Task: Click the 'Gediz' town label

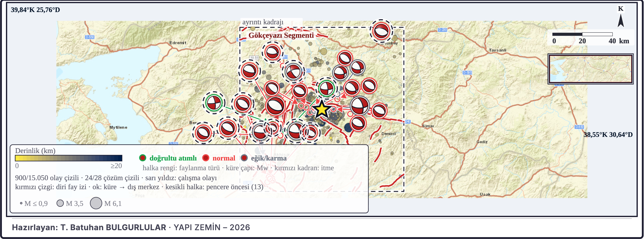Action: pos(482,142)
